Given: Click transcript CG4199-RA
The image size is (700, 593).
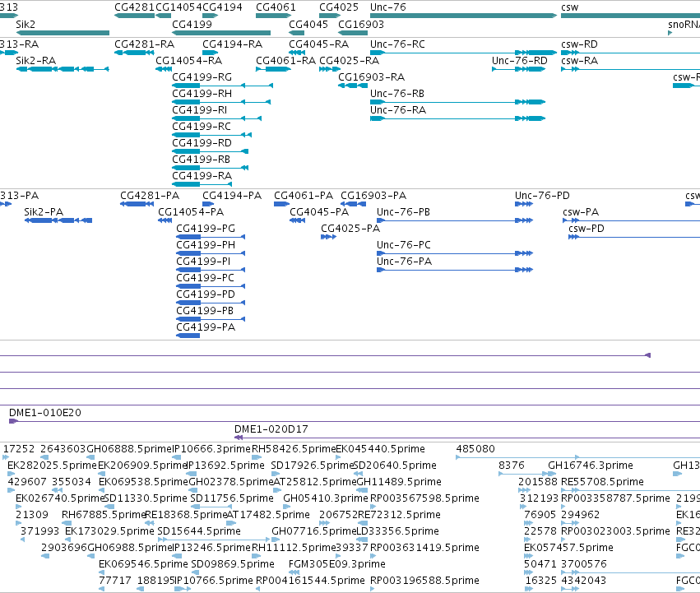Looking at the screenshot, I should click(202, 184).
